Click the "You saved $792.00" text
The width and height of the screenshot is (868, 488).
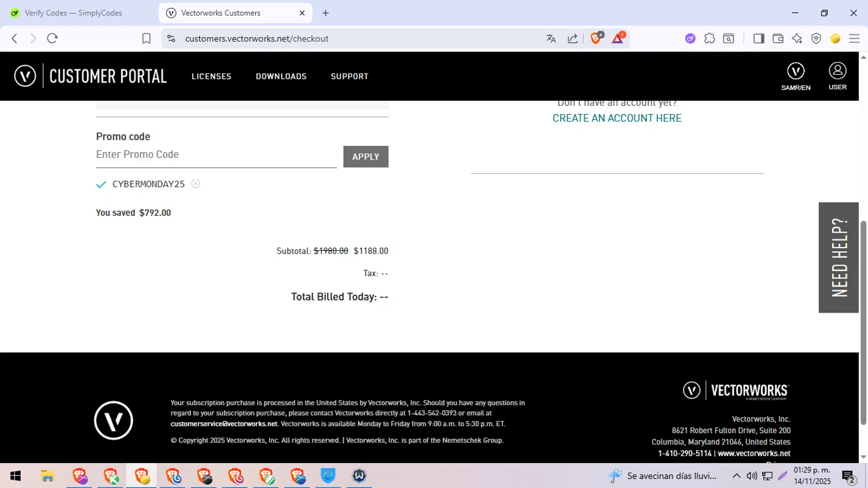coord(134,212)
